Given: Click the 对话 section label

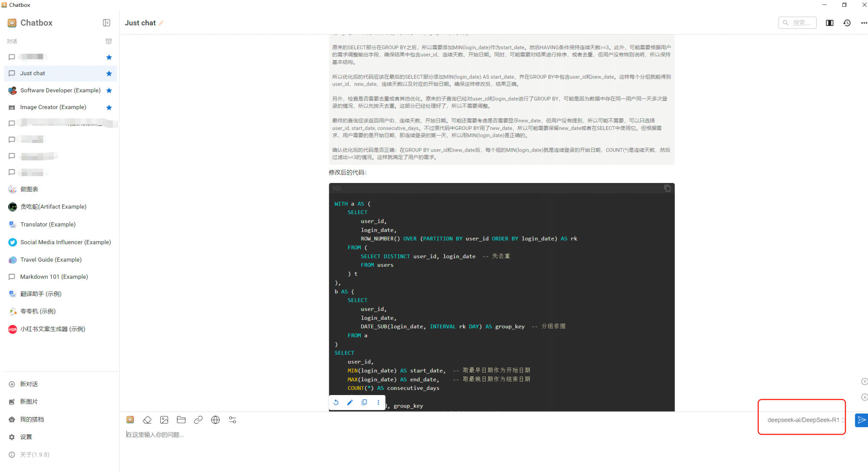Looking at the screenshot, I should 12,41.
